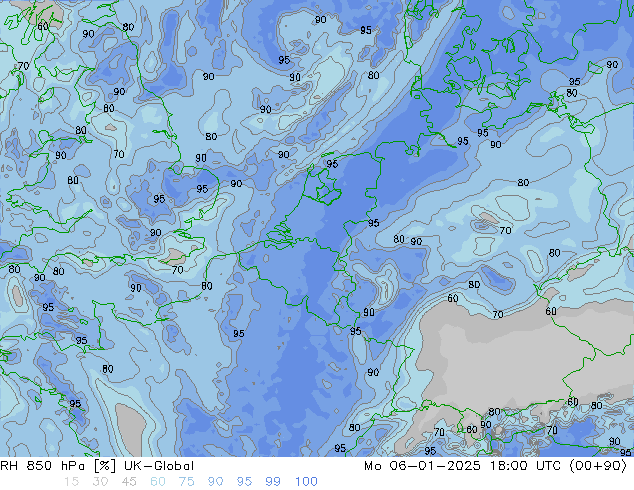This screenshot has height=490, width=634.
Task: Select the legend value 75
Action: click(x=186, y=482)
